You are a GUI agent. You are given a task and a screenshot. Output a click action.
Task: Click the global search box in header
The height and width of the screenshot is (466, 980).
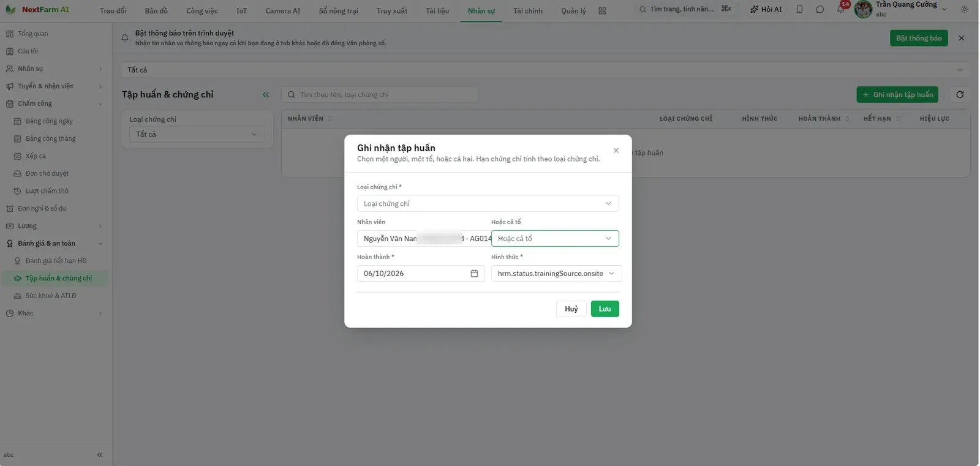685,9
